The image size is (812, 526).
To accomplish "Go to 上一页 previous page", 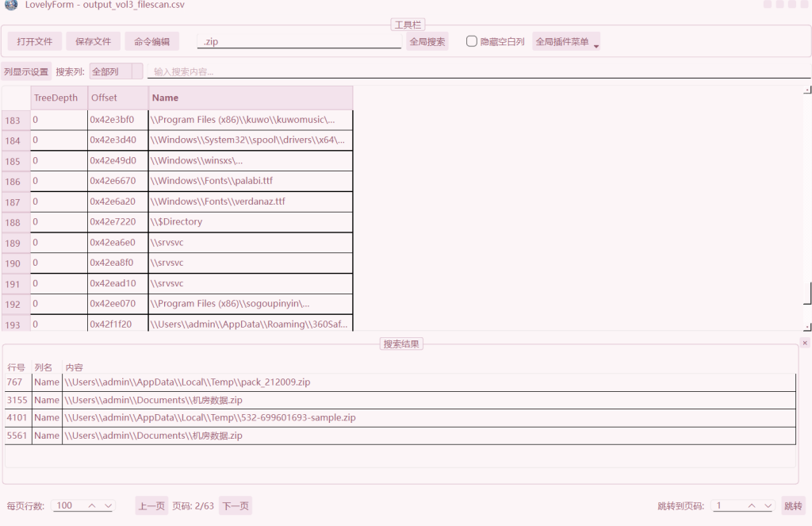I will click(x=151, y=505).
